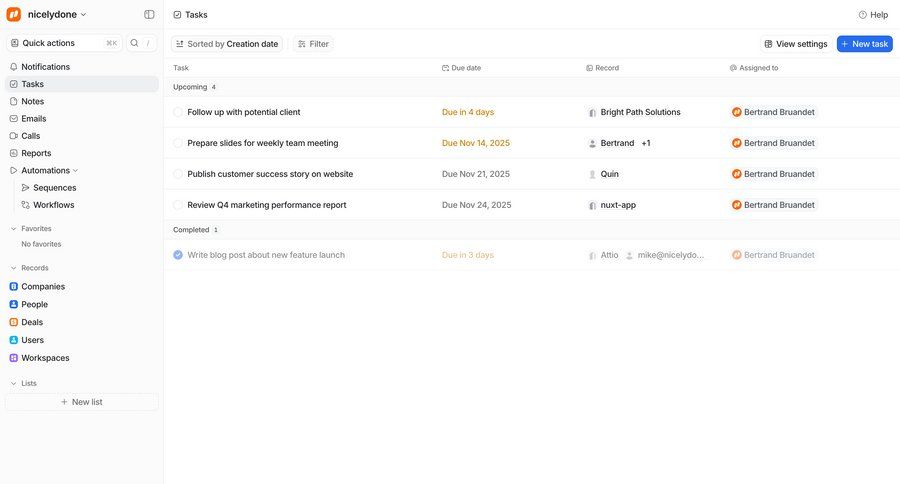Open 'Sorted by Creation date' dropdown
This screenshot has width=900, height=484.
pos(227,44)
